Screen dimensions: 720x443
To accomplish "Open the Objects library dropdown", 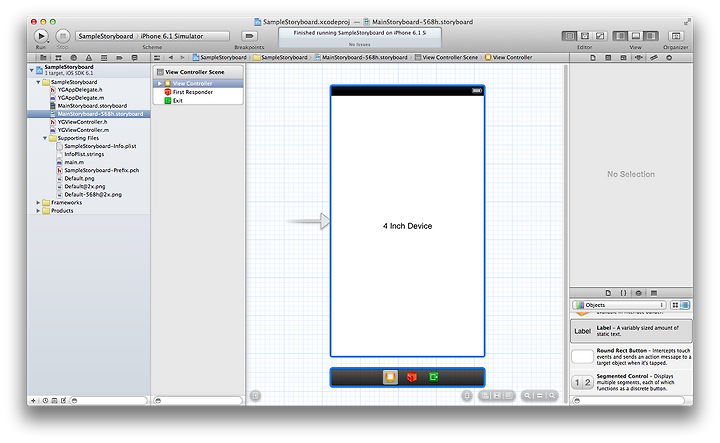I will (x=619, y=305).
